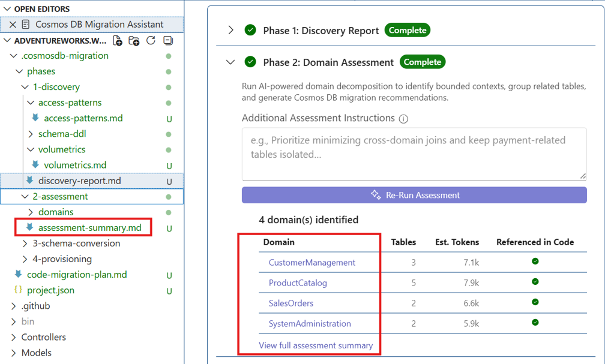Screen dimensions: 605x364
Task: Expand the 4-provisioning folder
Action: coord(25,259)
